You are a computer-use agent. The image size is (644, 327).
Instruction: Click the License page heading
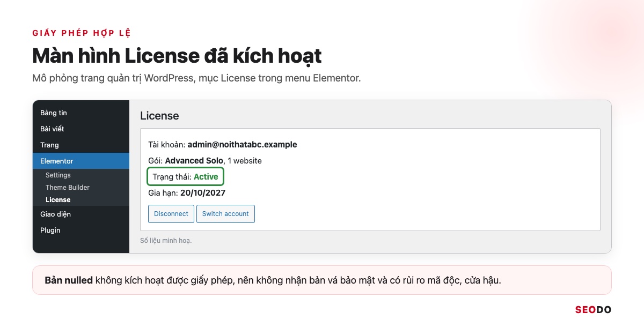tap(159, 116)
